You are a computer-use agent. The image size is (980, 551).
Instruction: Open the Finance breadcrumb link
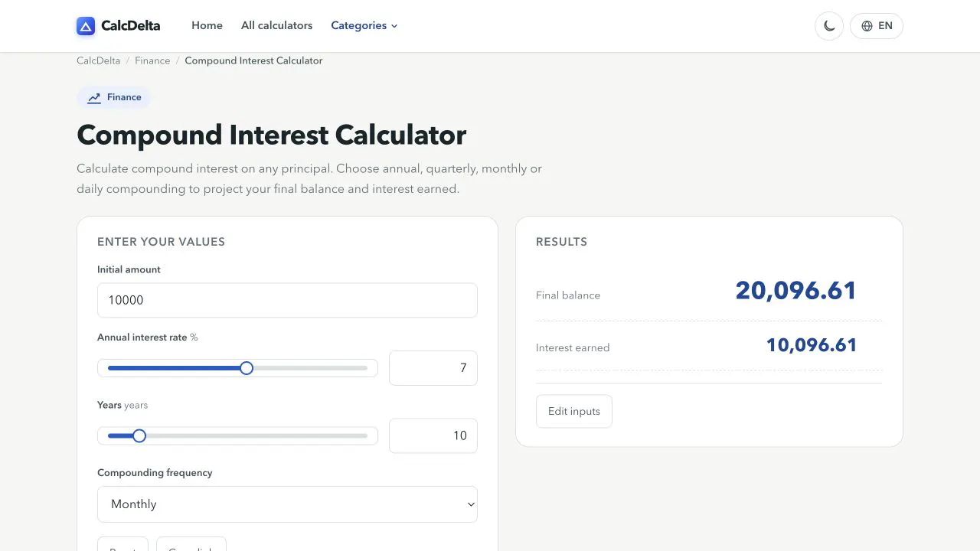click(x=152, y=60)
